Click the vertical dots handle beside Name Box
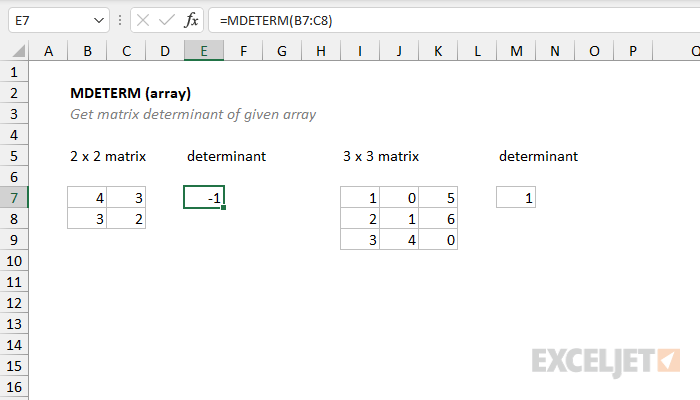Viewport: 700px width, 400px height. pyautogui.click(x=120, y=20)
